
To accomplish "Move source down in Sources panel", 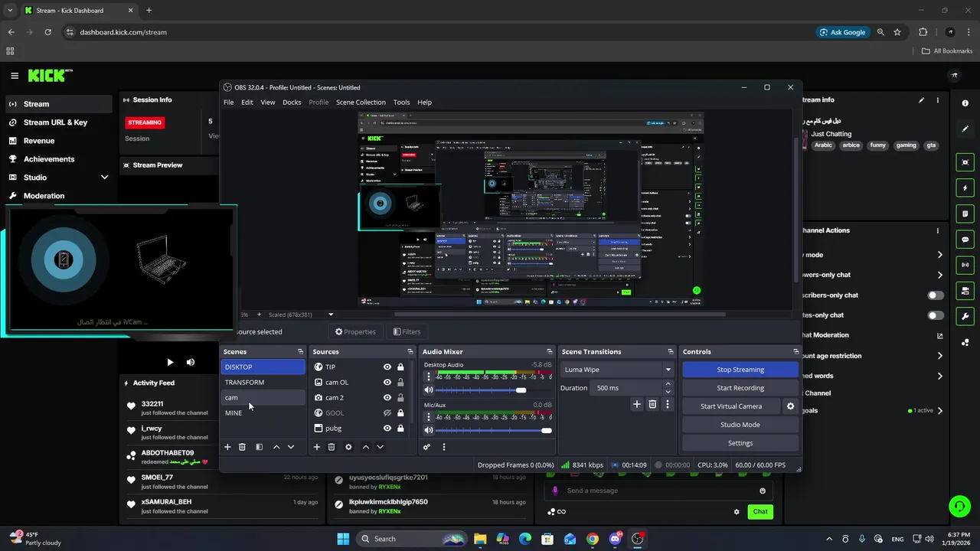I will tap(380, 447).
